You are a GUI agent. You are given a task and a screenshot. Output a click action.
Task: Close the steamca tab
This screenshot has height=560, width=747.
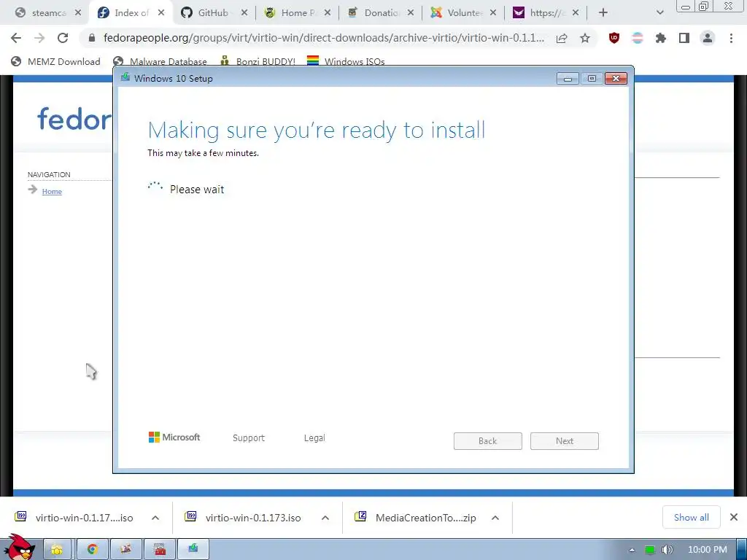[77, 13]
